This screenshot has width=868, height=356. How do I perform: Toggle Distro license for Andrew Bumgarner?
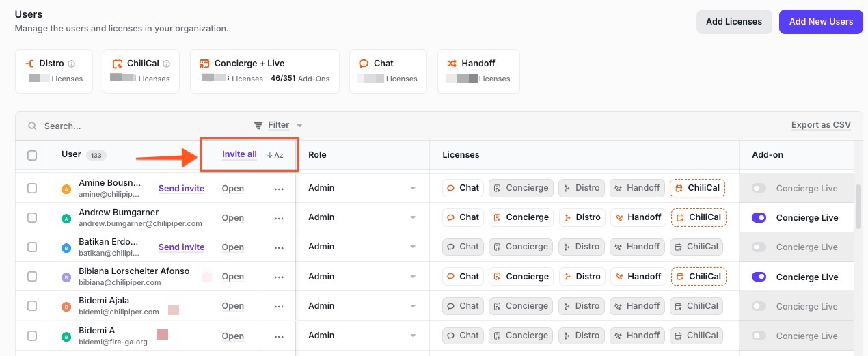click(x=582, y=217)
